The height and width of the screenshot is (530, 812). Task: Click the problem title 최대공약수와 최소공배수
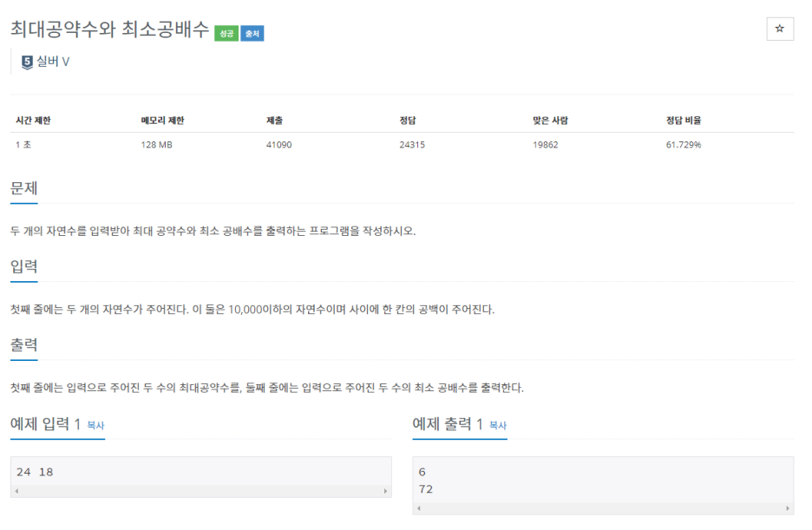(110, 29)
